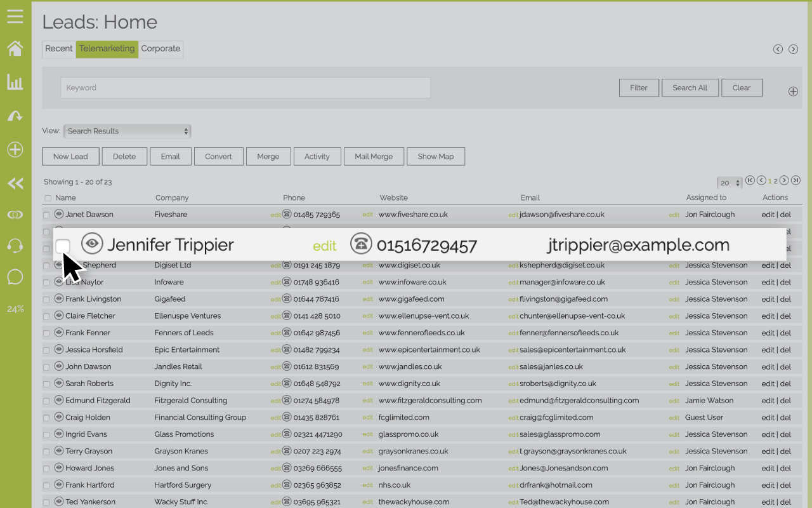Viewport: 812px width, 508px height.
Task: Open the Reports chart icon in the sidebar
Action: [x=15, y=82]
